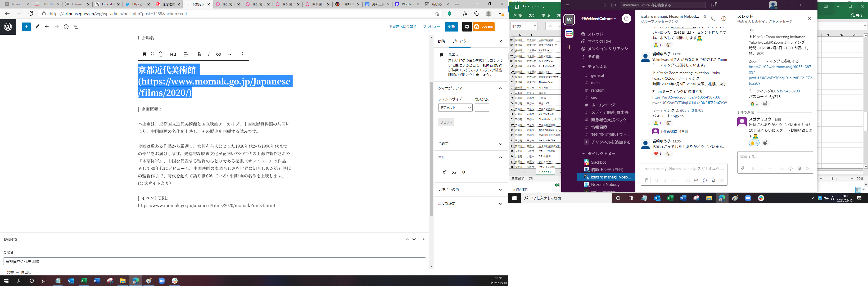The width and height of the screenshot is (868, 286).
Task: Click the WordPress logo in the editor
Action: click(x=8, y=27)
